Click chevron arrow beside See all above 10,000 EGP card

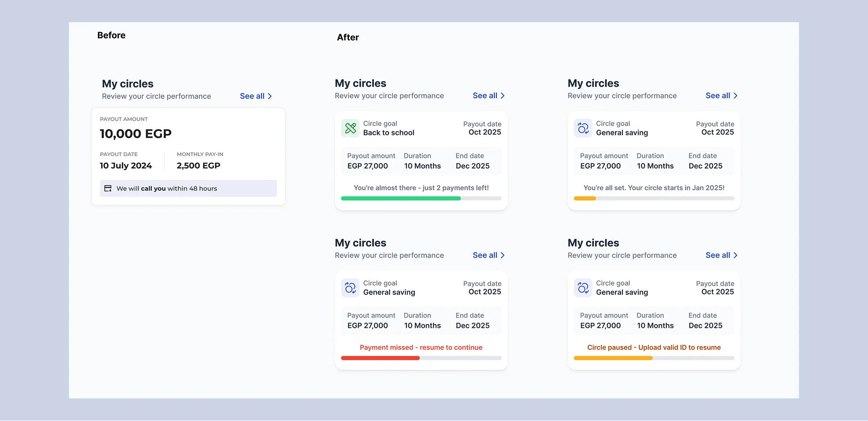pyautogui.click(x=270, y=96)
